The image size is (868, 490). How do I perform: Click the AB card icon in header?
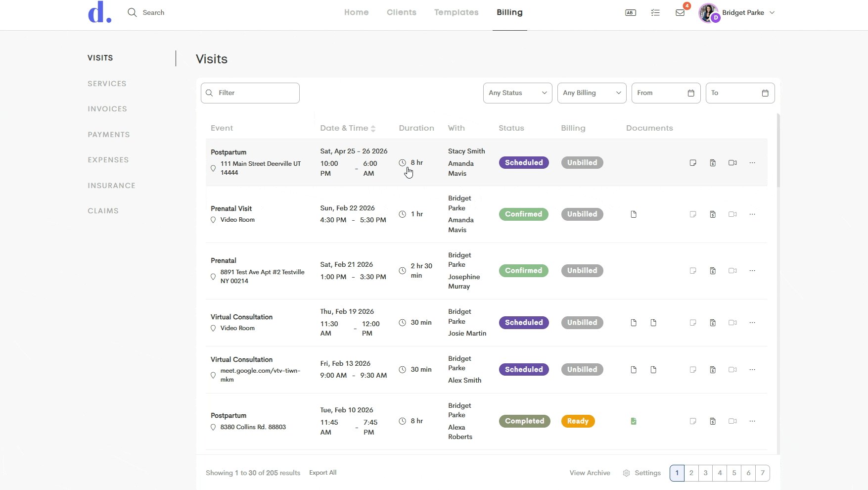631,12
